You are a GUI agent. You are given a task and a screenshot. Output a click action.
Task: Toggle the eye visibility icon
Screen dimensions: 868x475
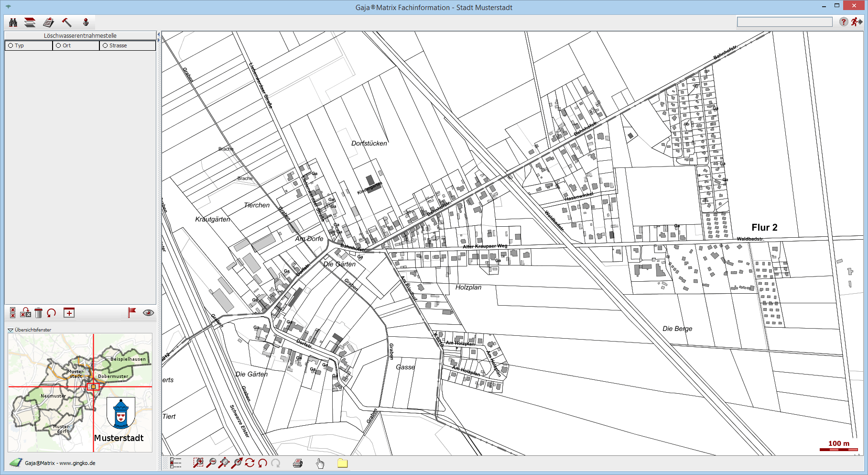point(148,313)
